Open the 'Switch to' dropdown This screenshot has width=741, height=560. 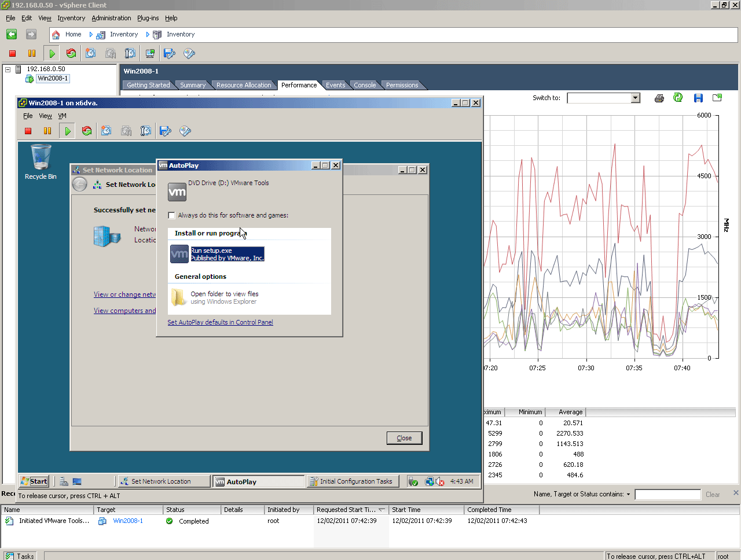635,98
